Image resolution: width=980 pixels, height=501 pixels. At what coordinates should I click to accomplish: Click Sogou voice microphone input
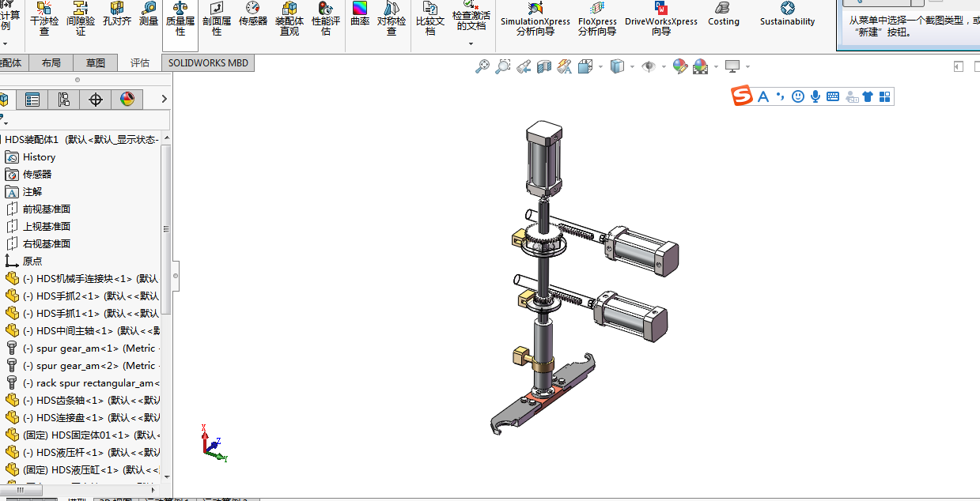[815, 96]
